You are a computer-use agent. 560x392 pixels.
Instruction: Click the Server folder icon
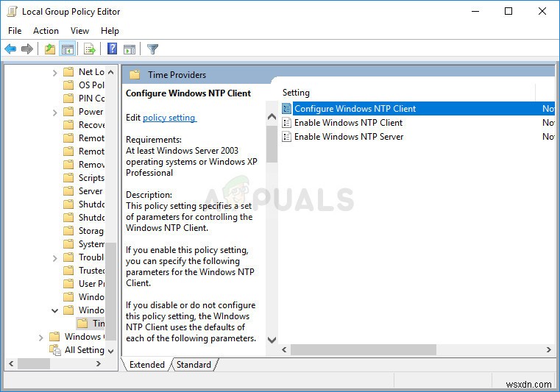click(68, 191)
